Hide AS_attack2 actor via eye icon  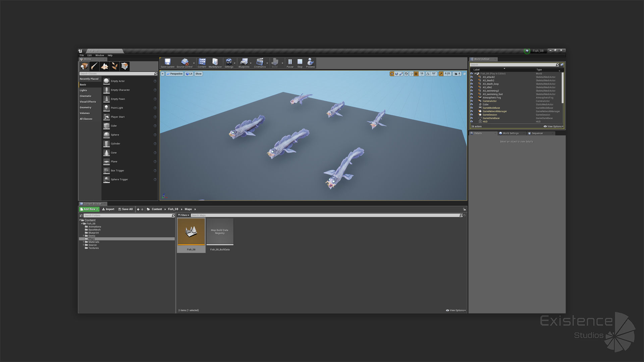click(x=471, y=77)
